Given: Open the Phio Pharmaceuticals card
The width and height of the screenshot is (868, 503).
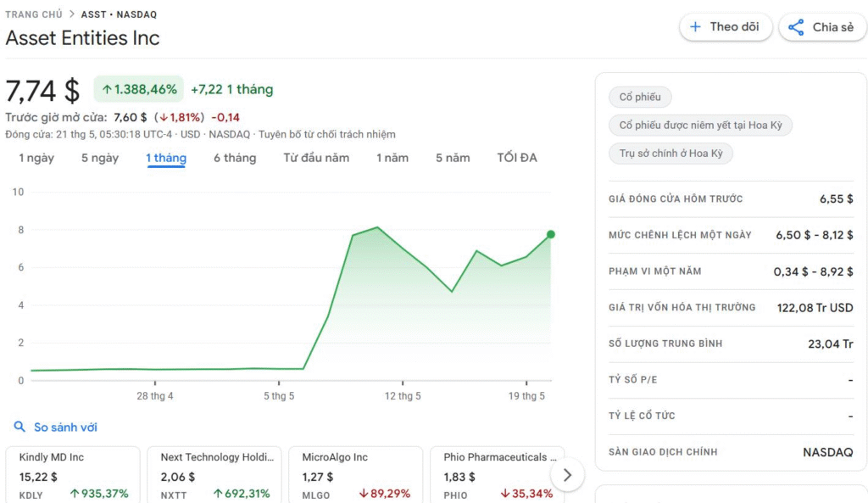Looking at the screenshot, I should (x=497, y=475).
